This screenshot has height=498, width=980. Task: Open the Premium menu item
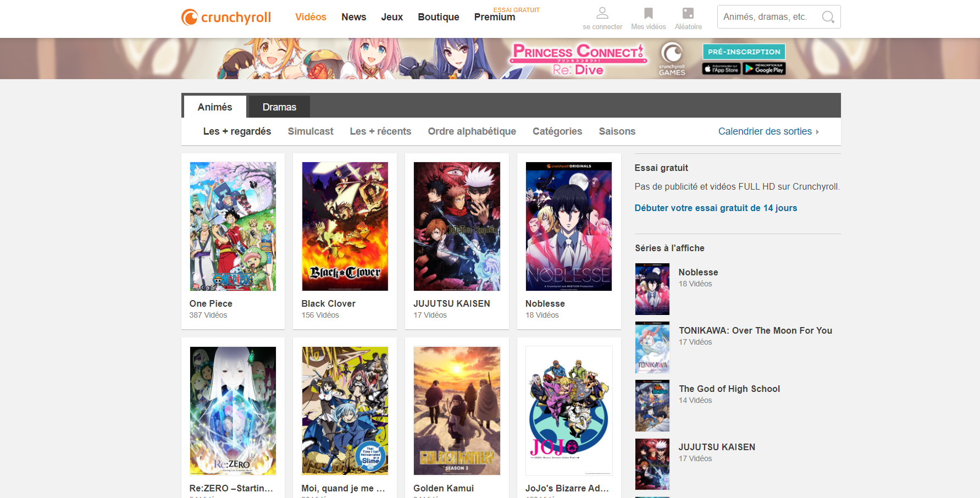point(495,18)
